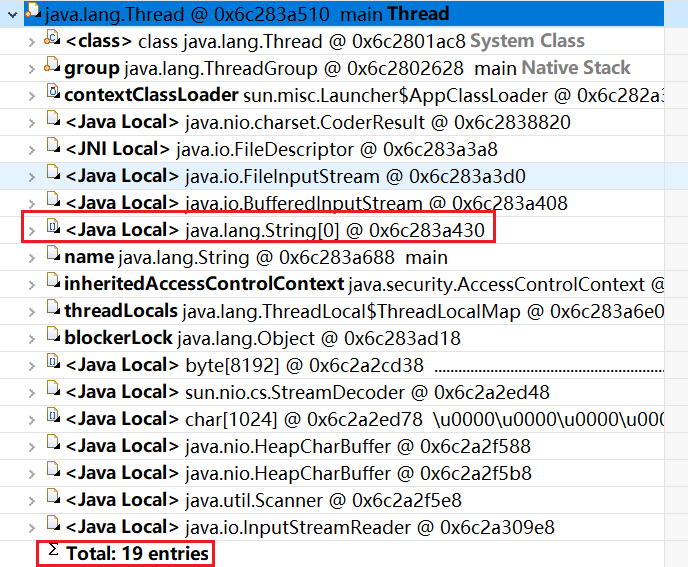Select the java.io.FileInputStream entry

pos(332,176)
